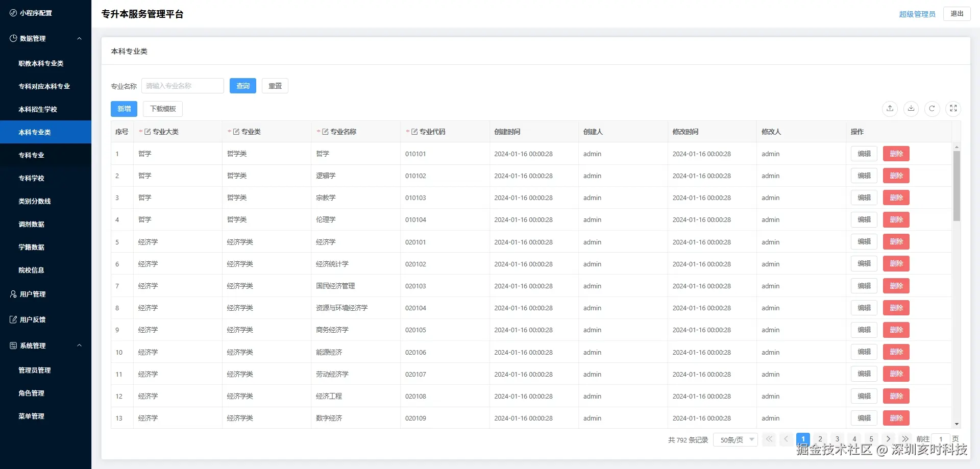
Task: Jump to the last page with double-right arrow
Action: (x=905, y=439)
